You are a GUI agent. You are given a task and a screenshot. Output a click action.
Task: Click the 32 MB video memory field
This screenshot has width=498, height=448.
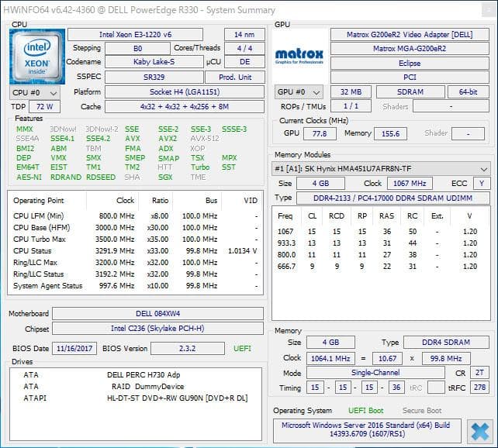point(351,92)
